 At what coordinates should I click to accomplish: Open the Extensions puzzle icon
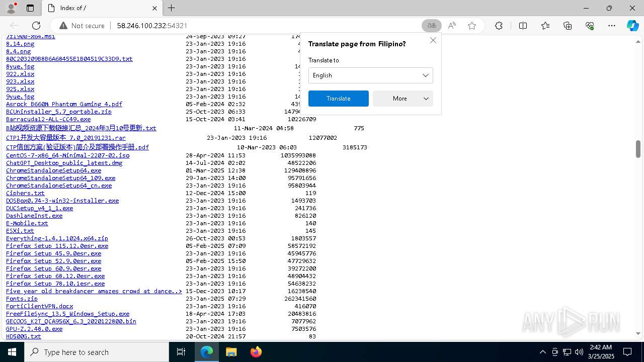[x=499, y=26]
